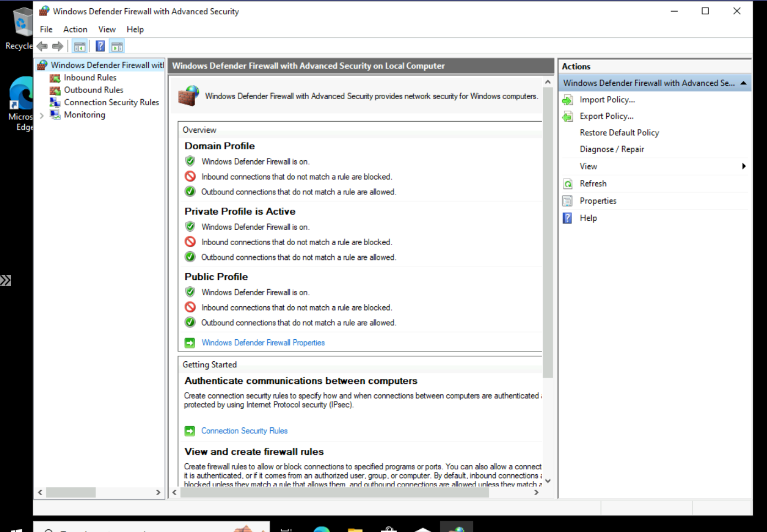Select Restore Default Policy action
This screenshot has width=767, height=532.
619,133
